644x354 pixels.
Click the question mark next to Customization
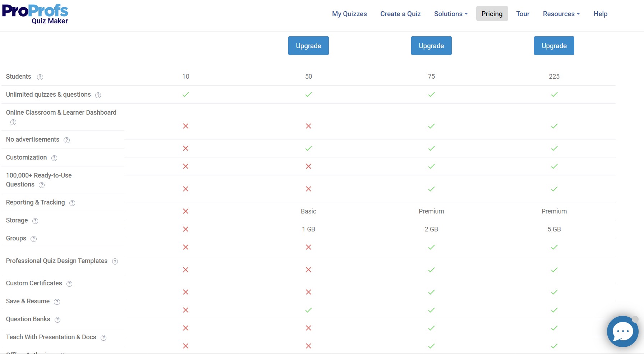tap(54, 158)
